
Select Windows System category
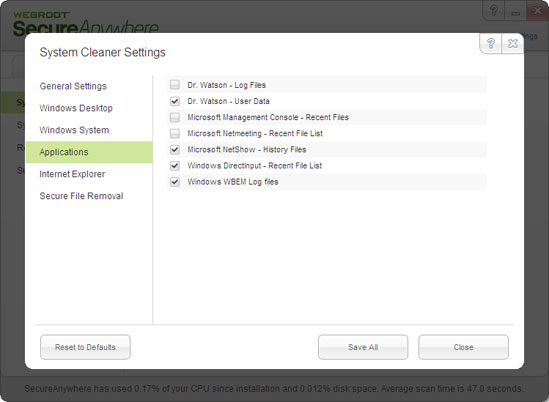74,130
